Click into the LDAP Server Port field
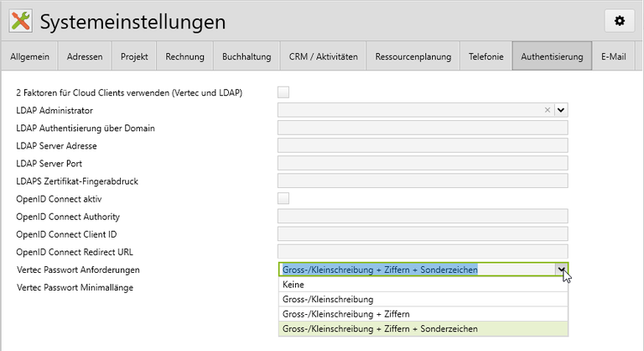The height and width of the screenshot is (351, 644). click(x=423, y=163)
